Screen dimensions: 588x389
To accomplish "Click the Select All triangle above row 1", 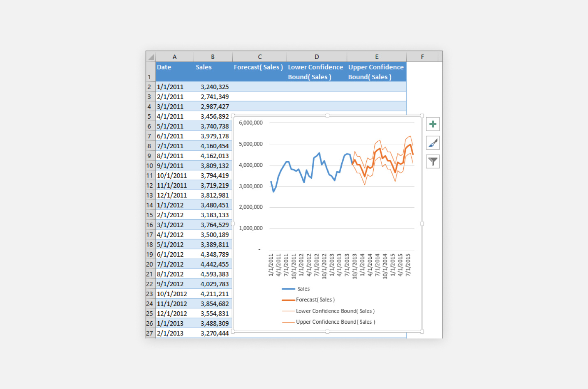I will click(x=150, y=56).
